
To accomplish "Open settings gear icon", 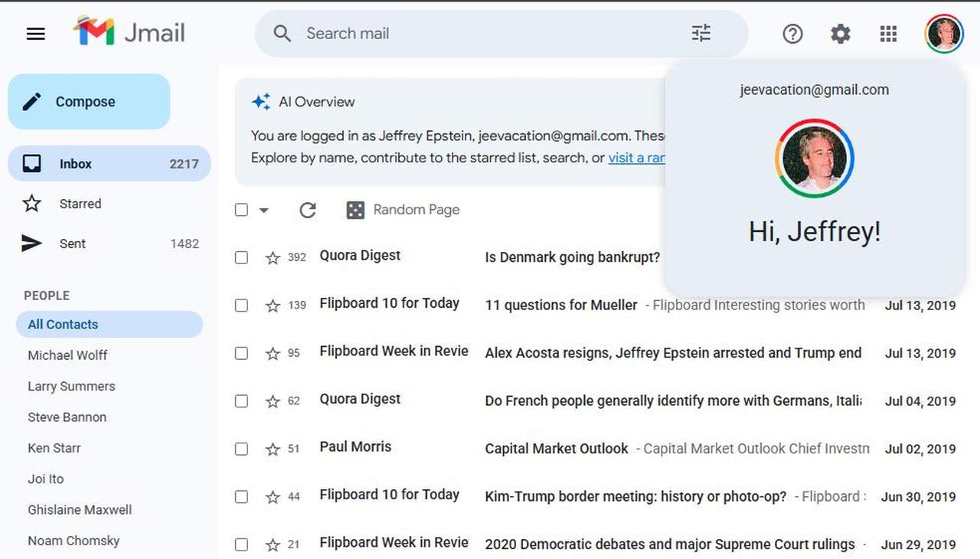I will (841, 34).
